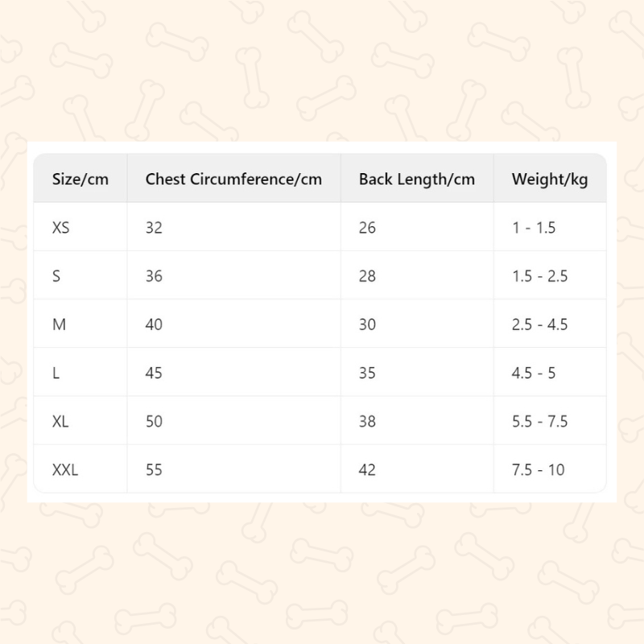The height and width of the screenshot is (644, 644).
Task: Select the S size row label
Action: click(x=56, y=276)
